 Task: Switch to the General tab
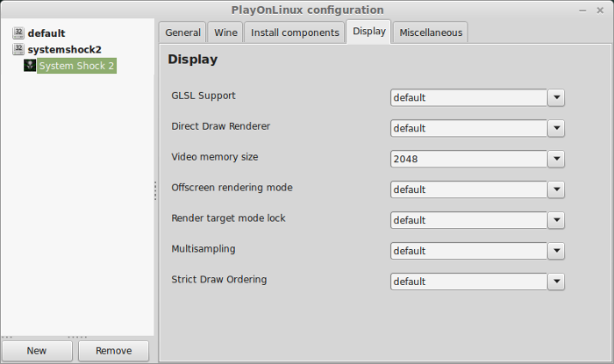click(x=182, y=32)
